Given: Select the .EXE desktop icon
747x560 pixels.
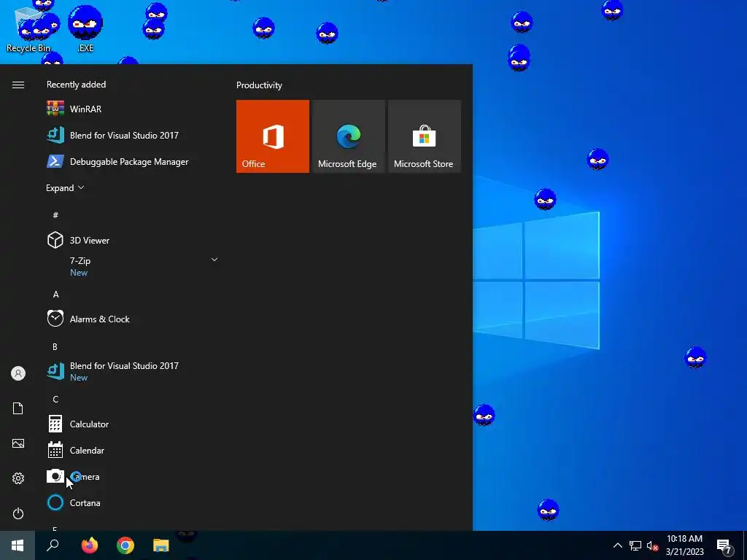Looking at the screenshot, I should pos(85,28).
